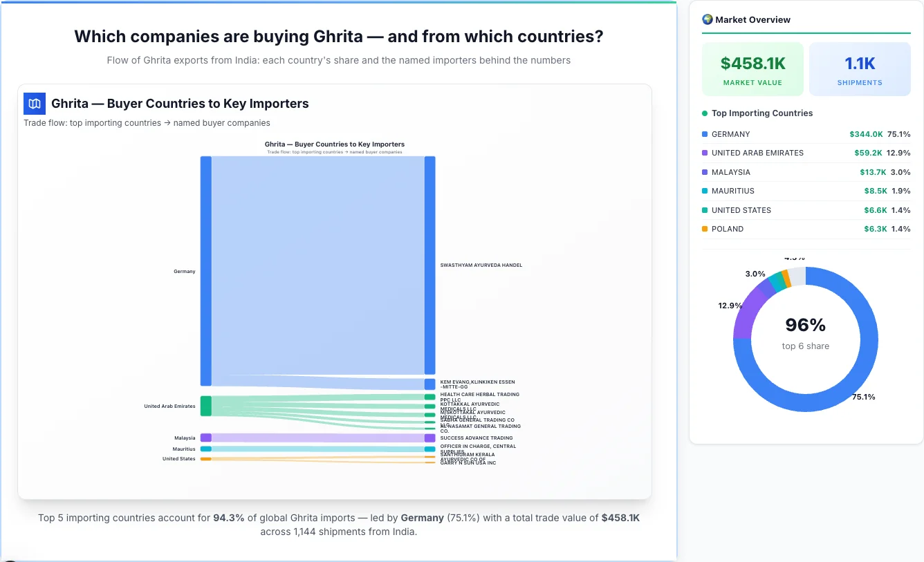Click the GARRY N SUN USA INC importer label
Image resolution: width=924 pixels, height=562 pixels.
tap(468, 462)
